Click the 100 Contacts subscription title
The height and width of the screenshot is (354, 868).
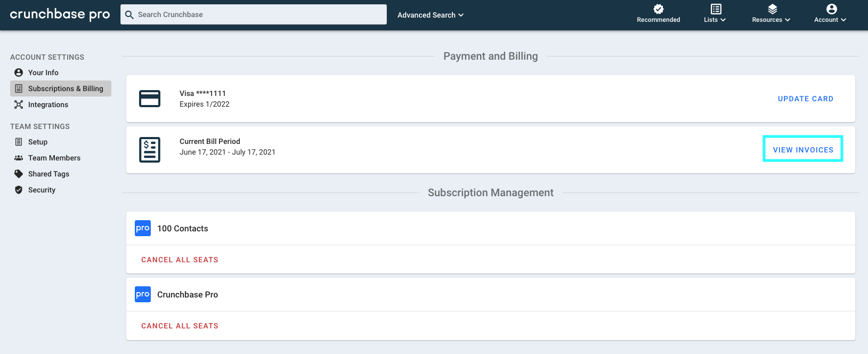pyautogui.click(x=183, y=228)
